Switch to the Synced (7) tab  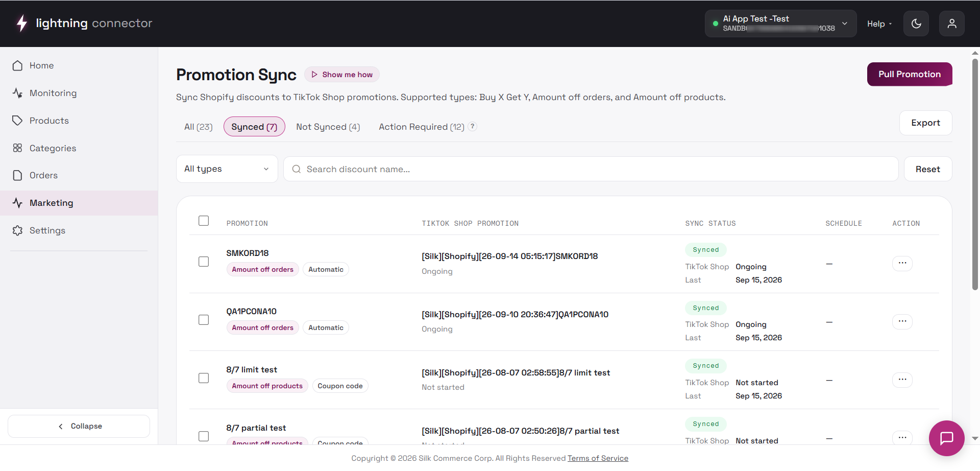click(254, 127)
